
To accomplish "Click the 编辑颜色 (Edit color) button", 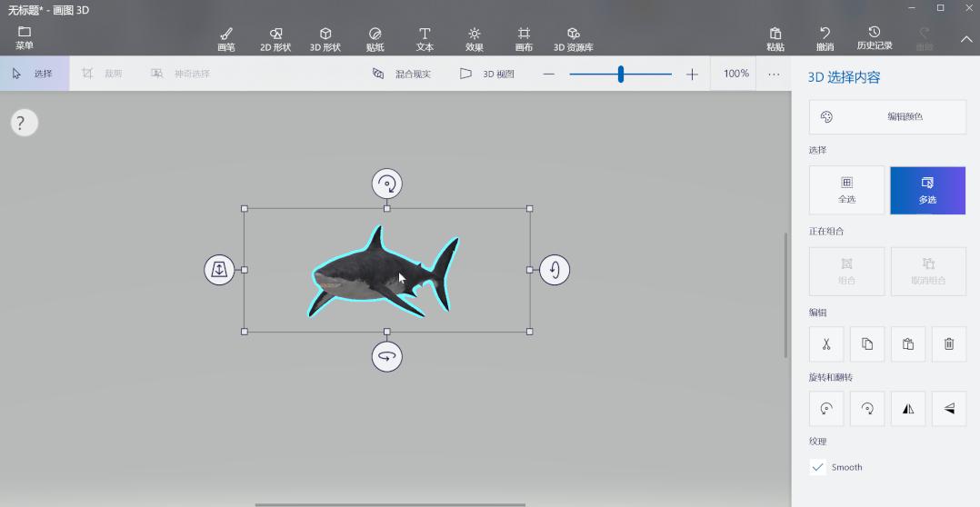I will [887, 117].
